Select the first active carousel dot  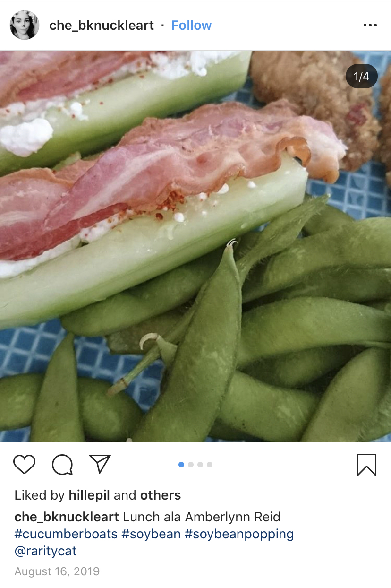[x=181, y=465]
